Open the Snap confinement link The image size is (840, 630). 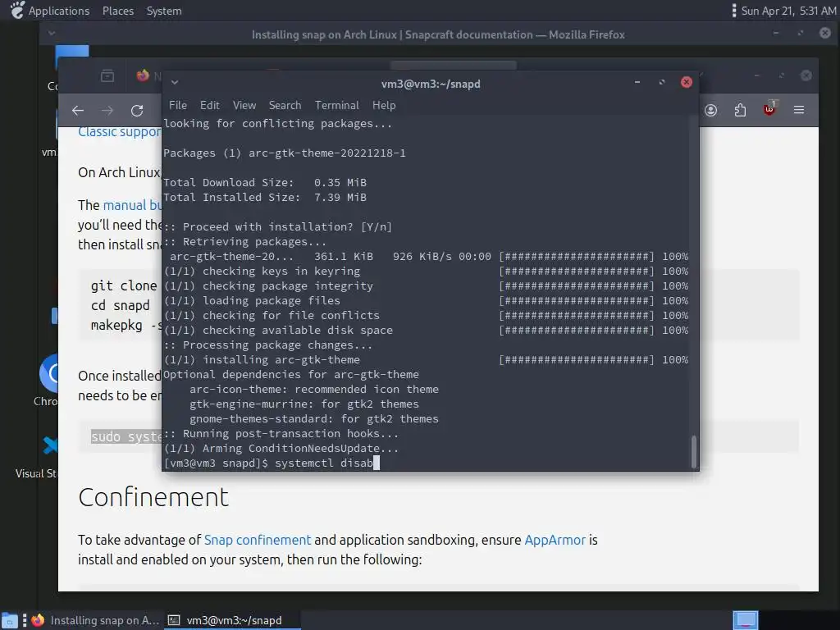[258, 540]
